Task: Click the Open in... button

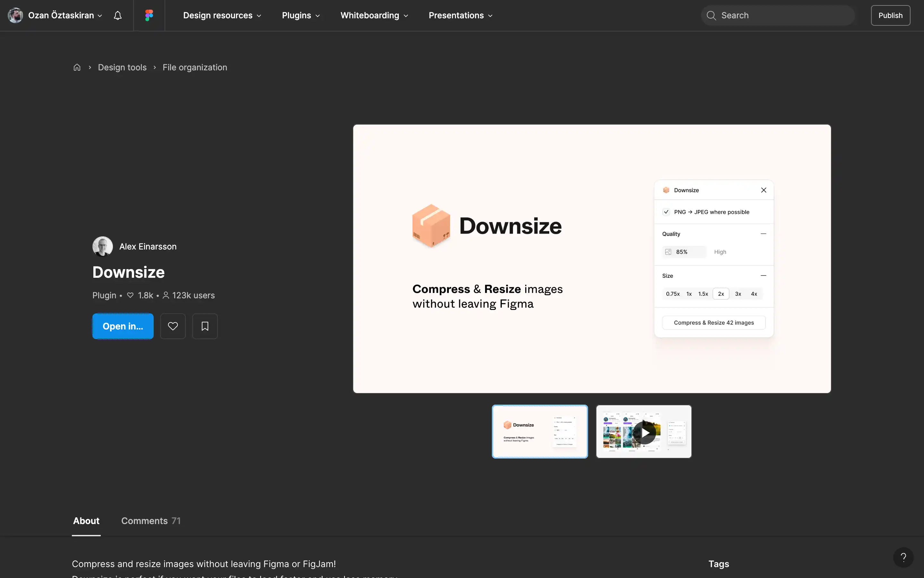Action: point(123,326)
